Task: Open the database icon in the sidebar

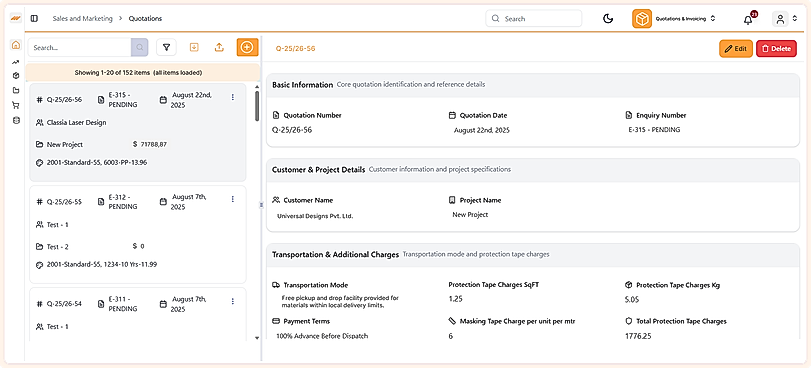Action: point(16,120)
